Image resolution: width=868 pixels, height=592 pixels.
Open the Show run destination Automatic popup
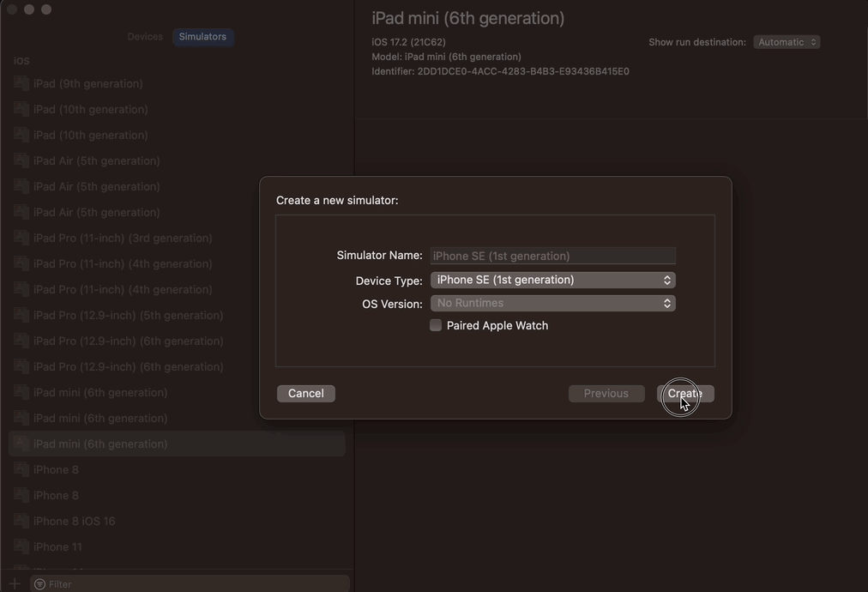point(786,42)
